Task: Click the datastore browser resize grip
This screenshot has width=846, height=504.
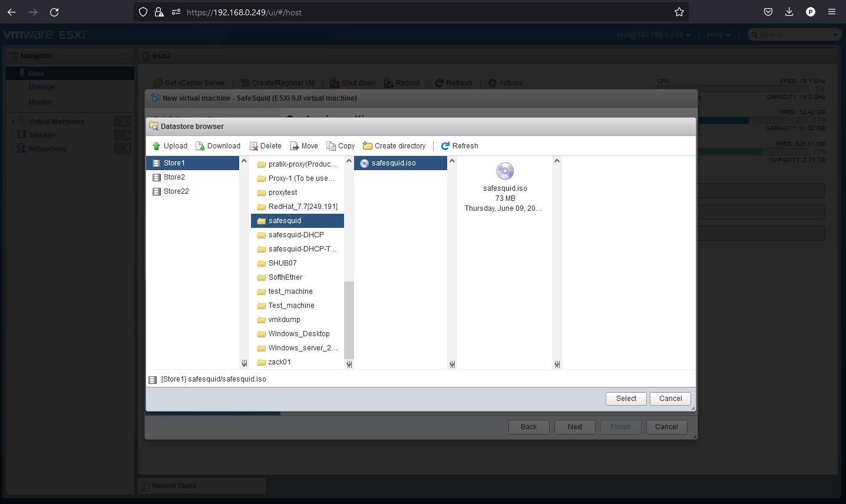Action: click(693, 408)
